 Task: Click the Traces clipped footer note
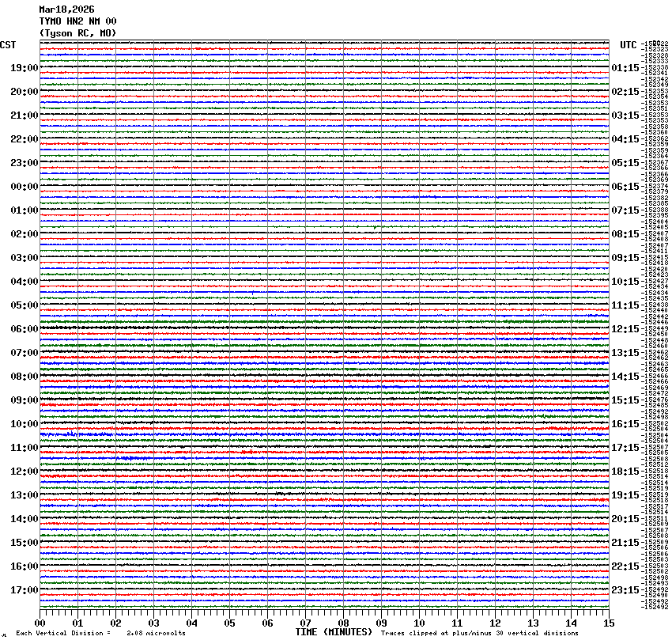479,633
